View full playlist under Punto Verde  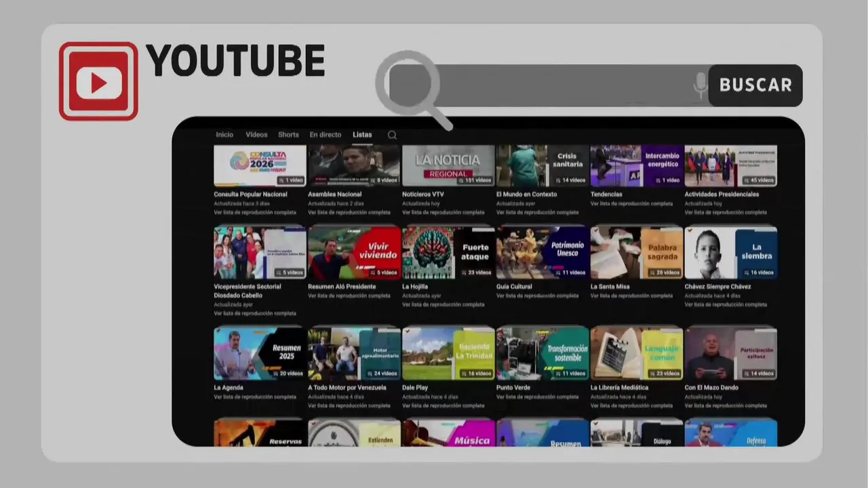coord(538,396)
